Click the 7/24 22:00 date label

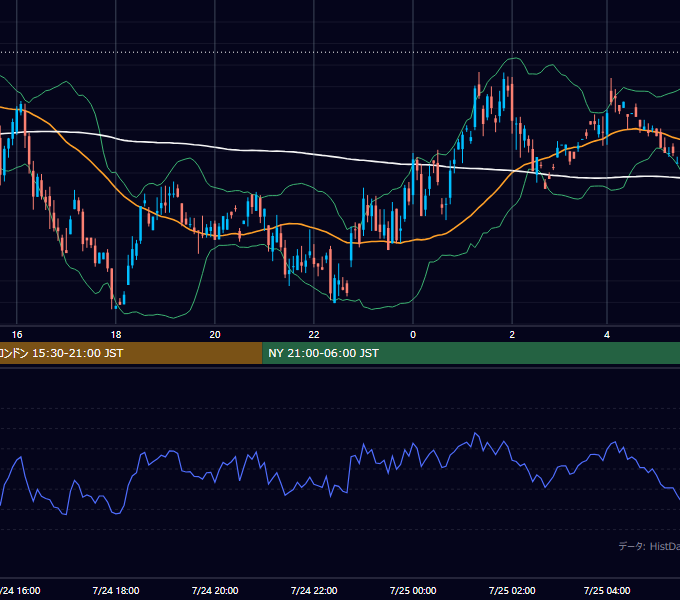tap(314, 590)
